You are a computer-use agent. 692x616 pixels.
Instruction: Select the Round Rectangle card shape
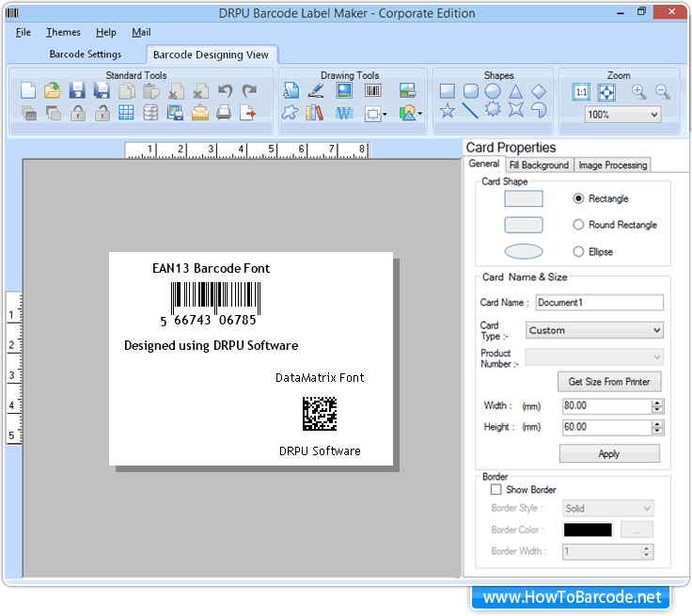(x=578, y=225)
